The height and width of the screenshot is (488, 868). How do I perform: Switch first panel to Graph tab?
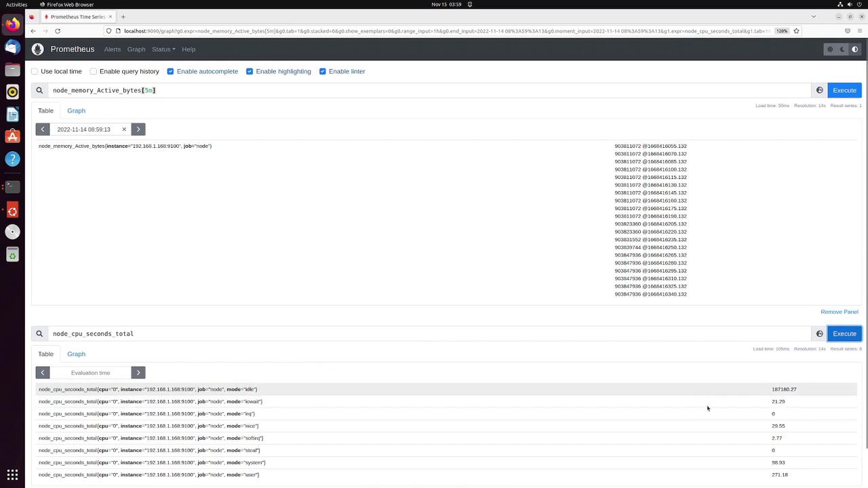pyautogui.click(x=76, y=110)
